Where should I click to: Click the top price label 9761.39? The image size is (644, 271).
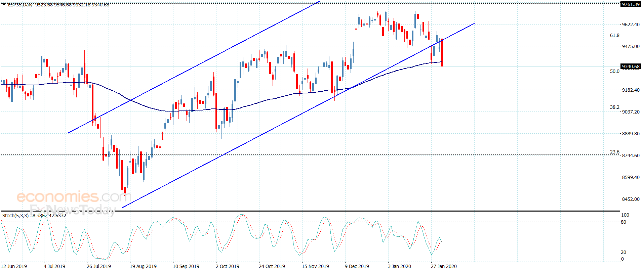click(x=631, y=4)
